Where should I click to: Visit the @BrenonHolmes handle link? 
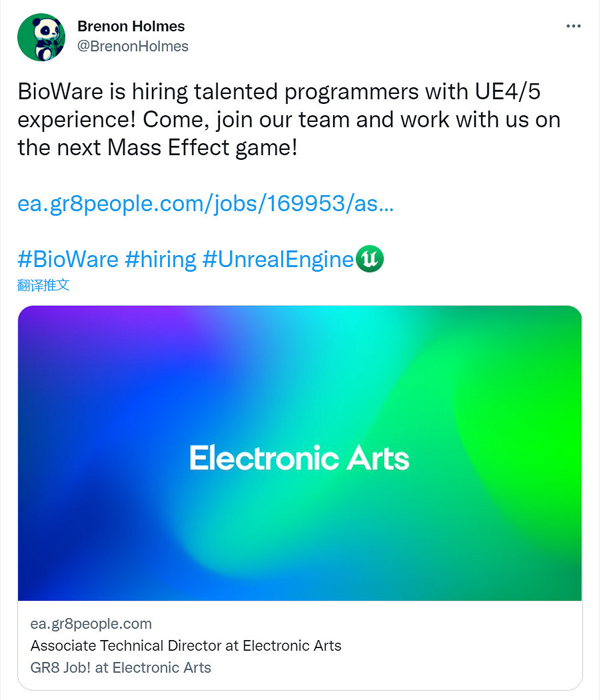point(133,46)
